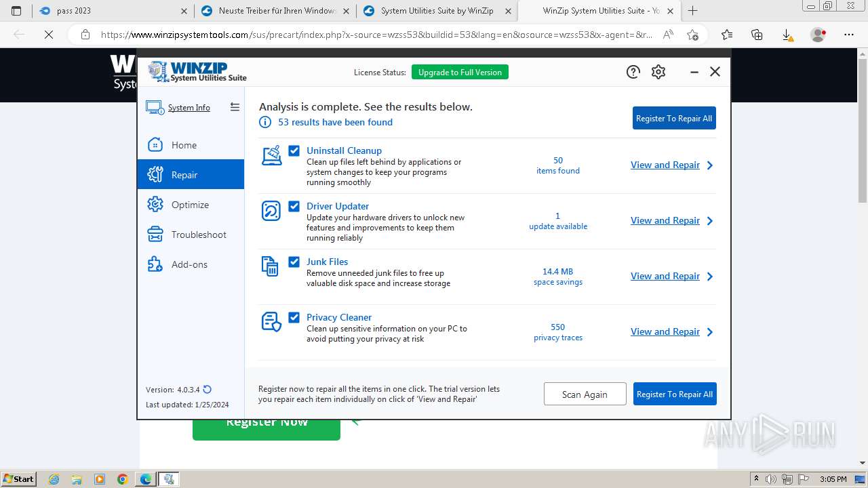Switch to 'Neuste Treiber für Ihren Windows' tab

[275, 11]
